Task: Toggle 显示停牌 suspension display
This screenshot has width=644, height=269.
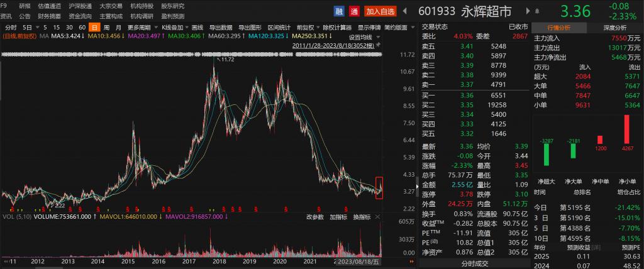Action: [x=369, y=28]
